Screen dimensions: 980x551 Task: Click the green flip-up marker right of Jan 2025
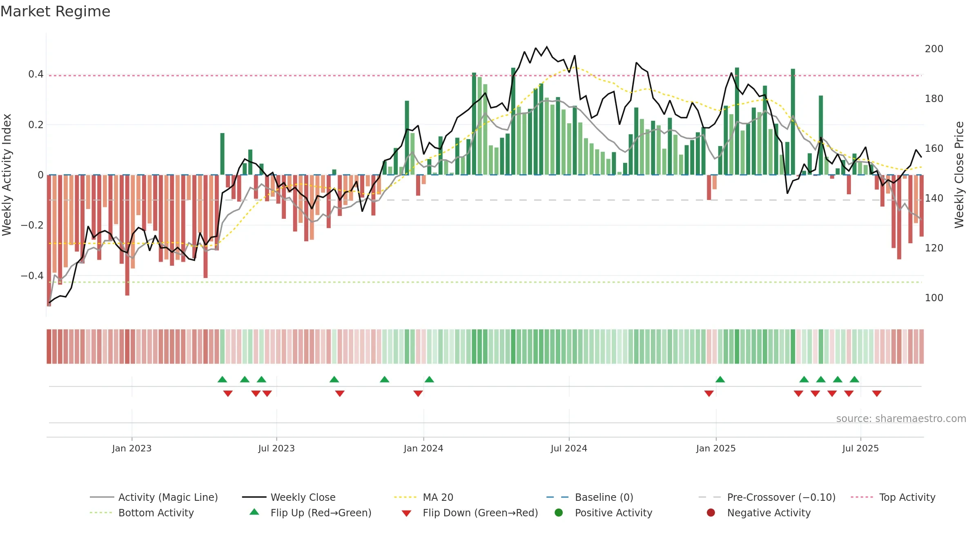(720, 379)
